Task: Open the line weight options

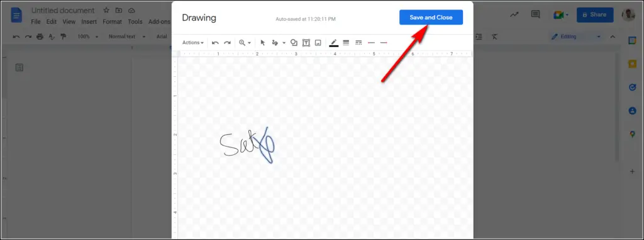Action: click(x=346, y=42)
